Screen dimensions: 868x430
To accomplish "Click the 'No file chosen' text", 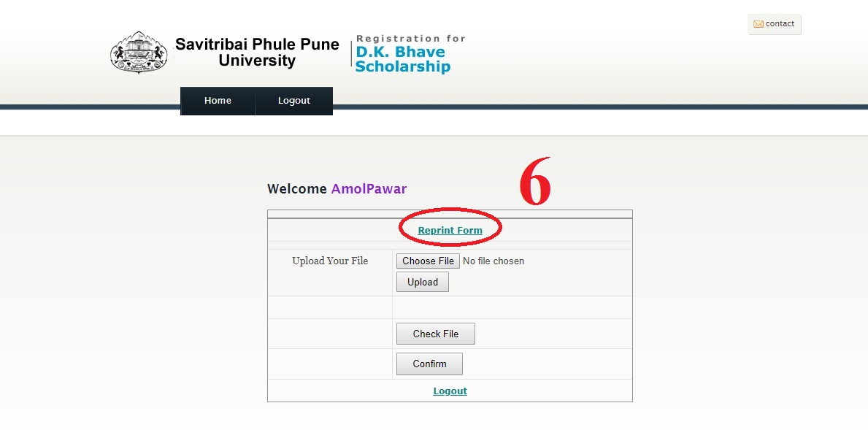I will click(x=493, y=261).
